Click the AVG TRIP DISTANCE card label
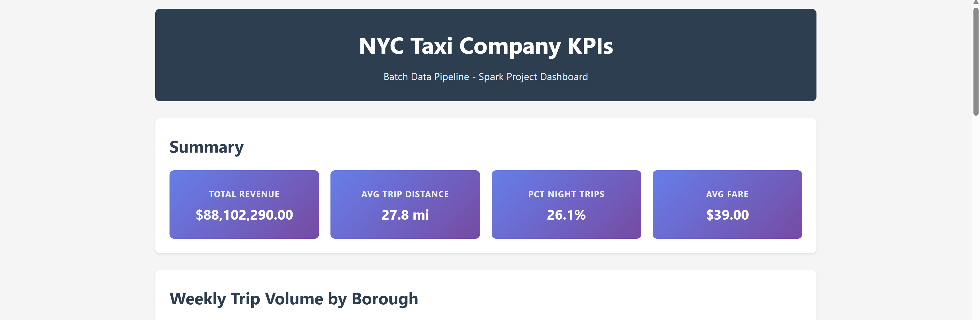This screenshot has height=320, width=980. [405, 194]
